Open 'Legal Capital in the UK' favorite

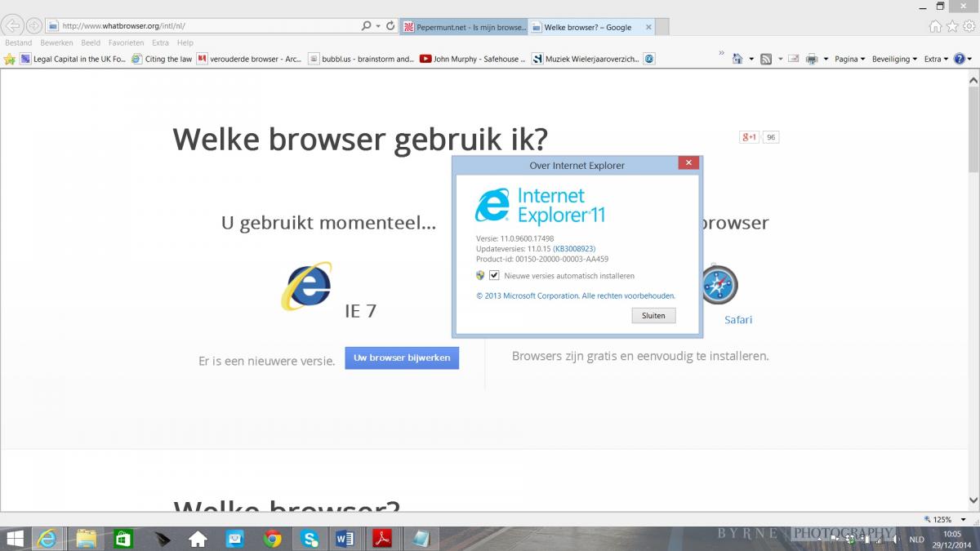pyautogui.click(x=73, y=59)
